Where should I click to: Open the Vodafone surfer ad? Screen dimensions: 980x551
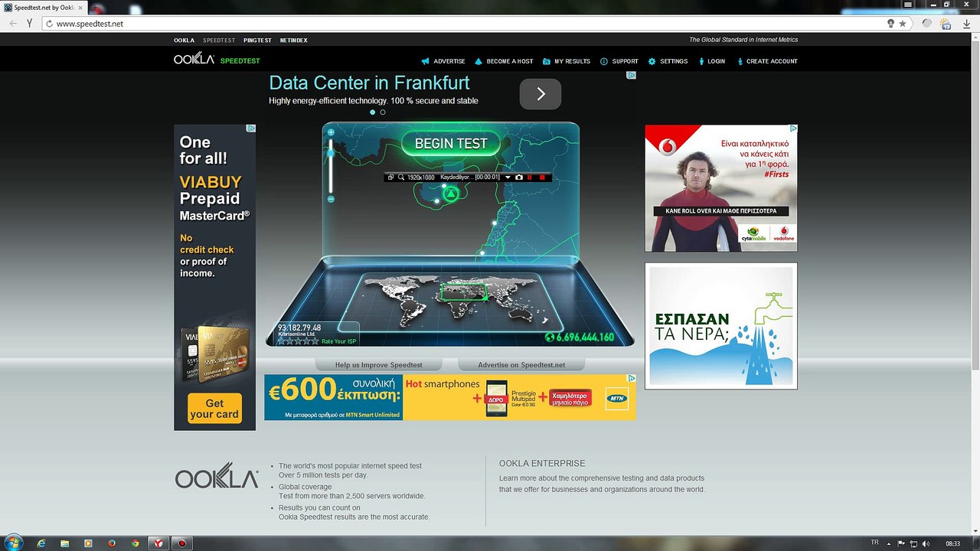[x=721, y=188]
